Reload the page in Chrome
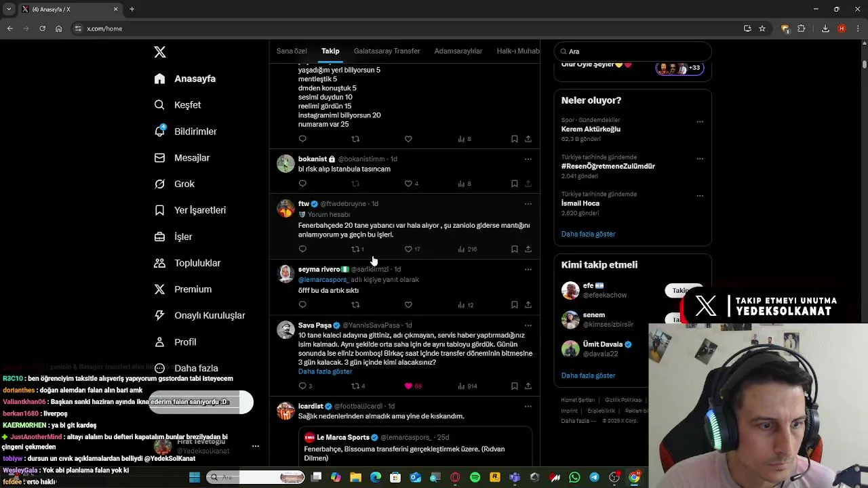The image size is (868, 488). coord(42,28)
